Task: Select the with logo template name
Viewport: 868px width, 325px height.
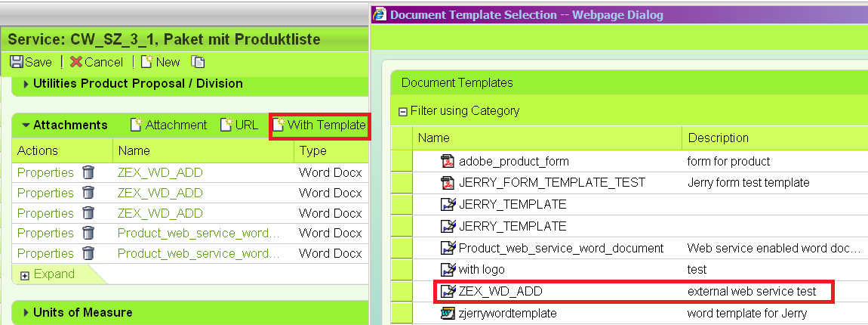Action: pyautogui.click(x=482, y=270)
